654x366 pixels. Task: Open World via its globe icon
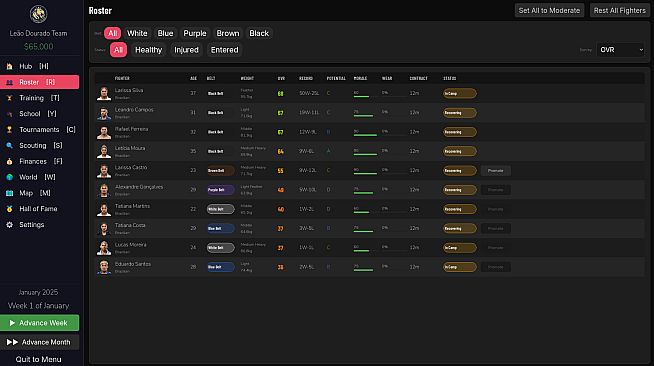[x=10, y=177]
